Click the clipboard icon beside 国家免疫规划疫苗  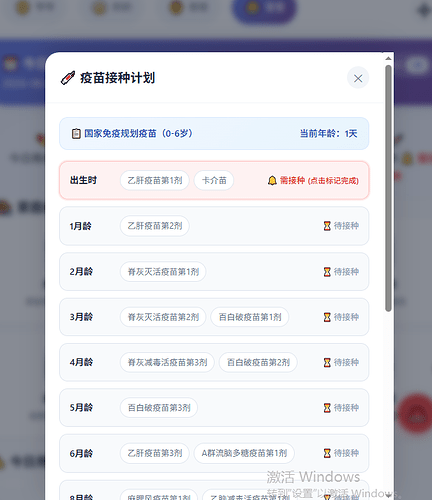click(x=76, y=134)
